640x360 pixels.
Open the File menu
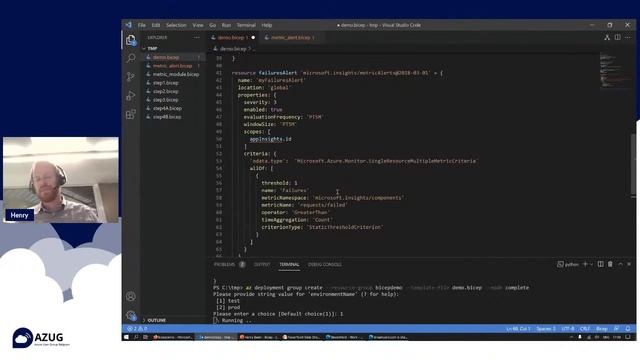click(142, 25)
